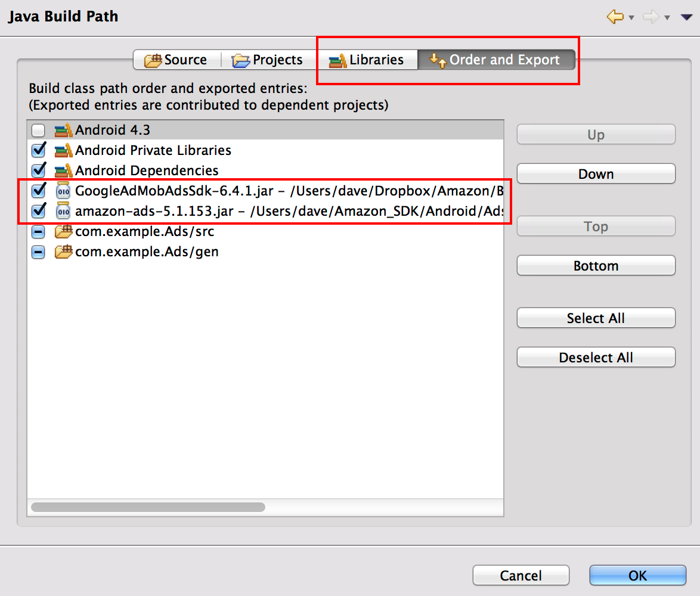Viewport: 700px width, 596px height.
Task: Uncheck Android Private Libraries checkbox
Action: tap(38, 150)
